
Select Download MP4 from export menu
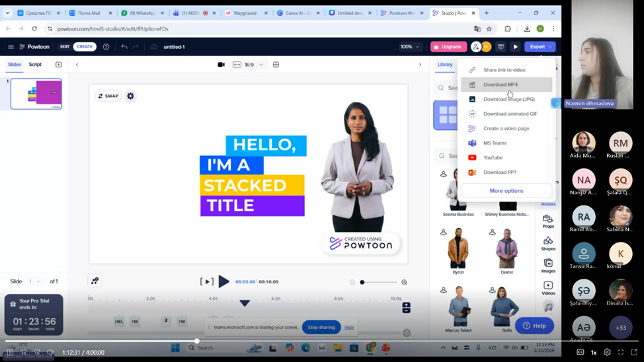click(501, 85)
